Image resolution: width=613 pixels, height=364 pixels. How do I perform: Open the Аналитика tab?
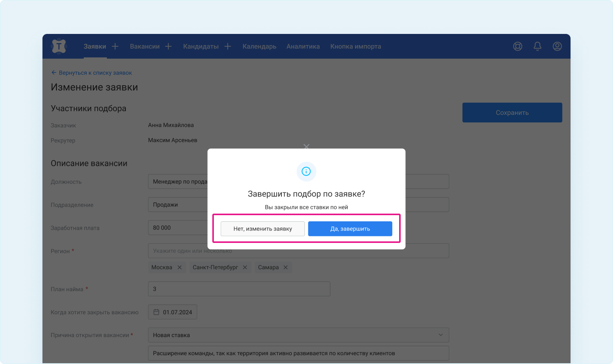pos(303,46)
